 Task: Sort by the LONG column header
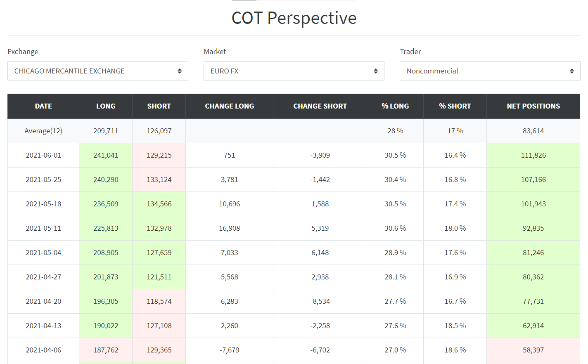point(106,106)
